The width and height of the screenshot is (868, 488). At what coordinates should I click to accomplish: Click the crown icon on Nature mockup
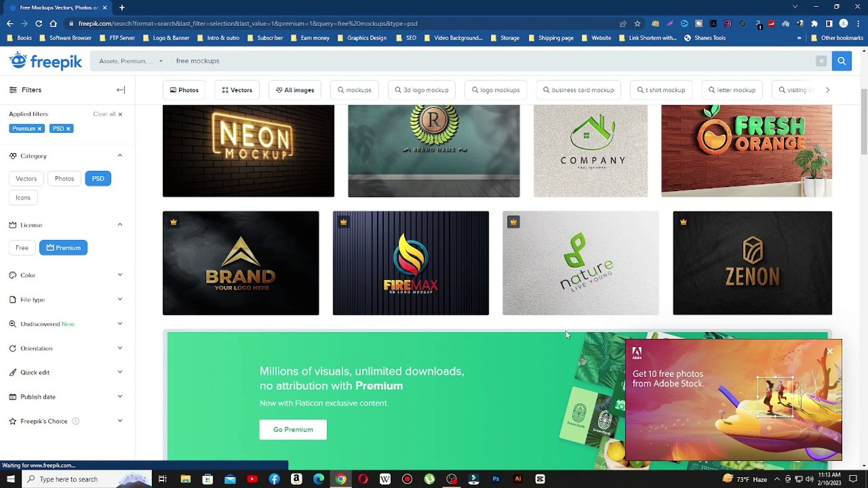[513, 222]
